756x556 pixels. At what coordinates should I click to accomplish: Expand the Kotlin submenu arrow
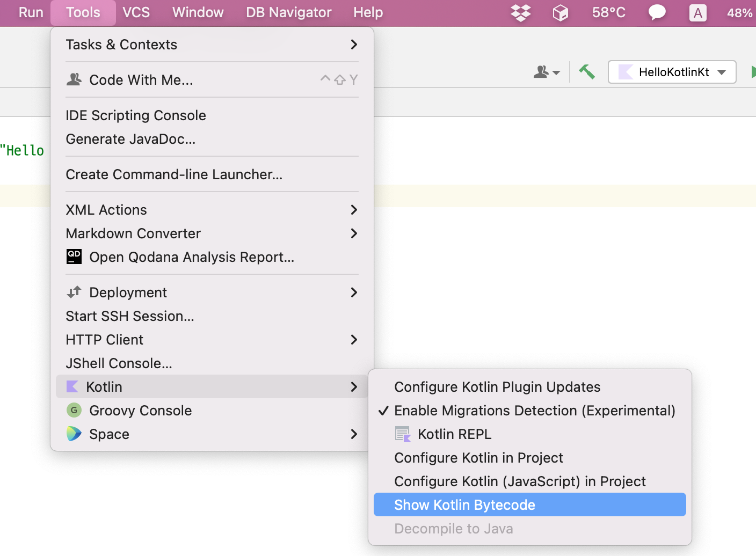coord(354,387)
